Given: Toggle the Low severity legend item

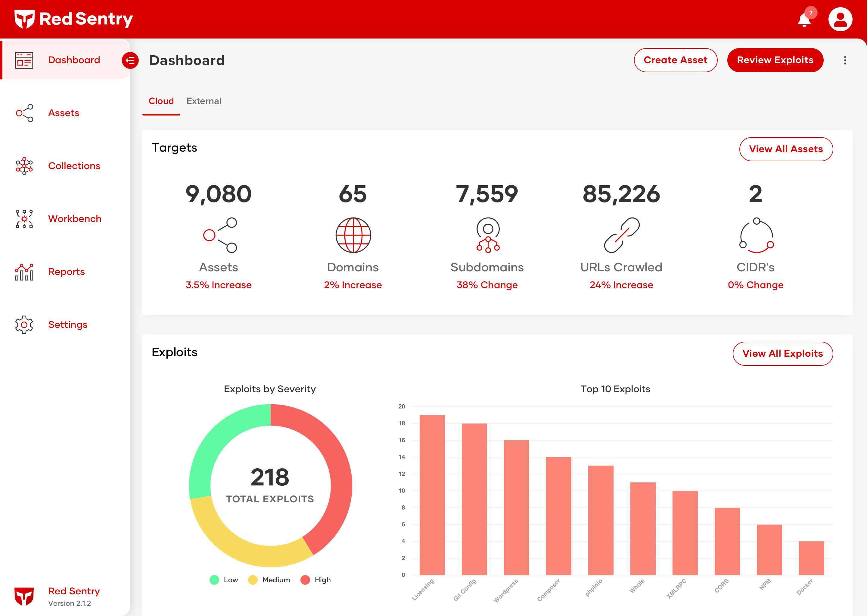Looking at the screenshot, I should click(x=224, y=580).
